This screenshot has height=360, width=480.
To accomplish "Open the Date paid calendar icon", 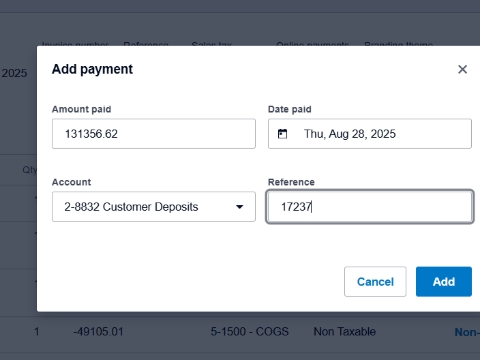I will click(x=282, y=134).
